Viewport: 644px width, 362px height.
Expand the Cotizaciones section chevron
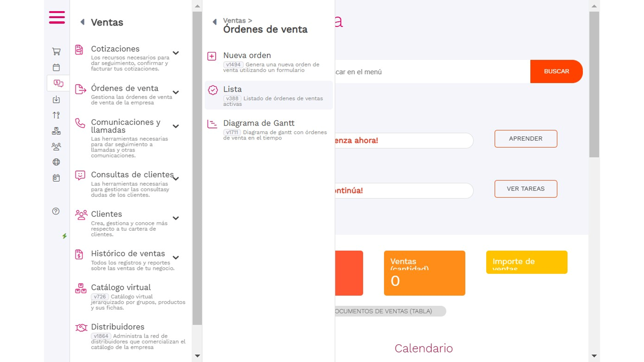pos(176,53)
